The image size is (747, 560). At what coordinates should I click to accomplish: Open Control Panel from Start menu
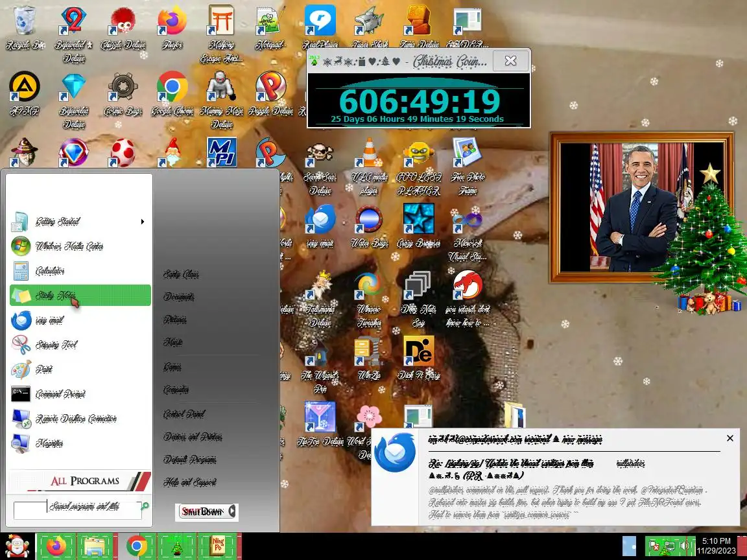pos(184,414)
